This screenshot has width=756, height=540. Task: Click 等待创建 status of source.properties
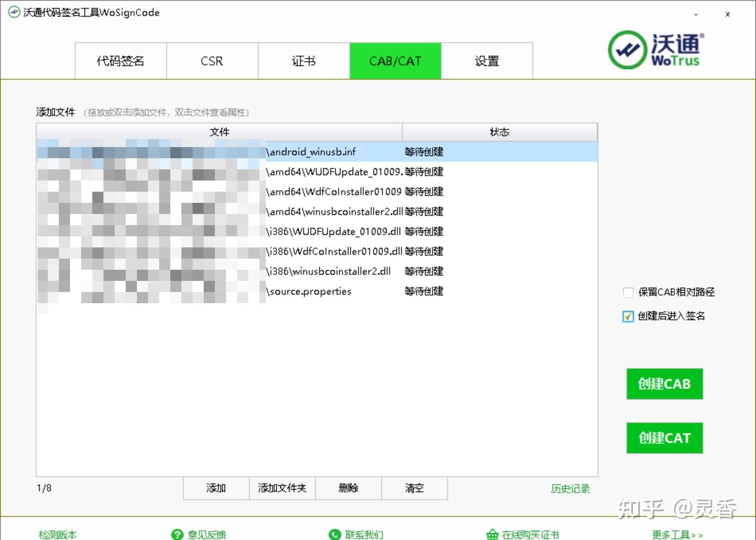(424, 292)
